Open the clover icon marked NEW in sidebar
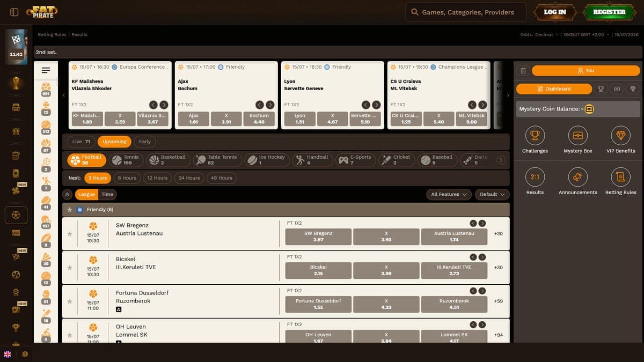This screenshot has height=362, width=644. [x=16, y=191]
